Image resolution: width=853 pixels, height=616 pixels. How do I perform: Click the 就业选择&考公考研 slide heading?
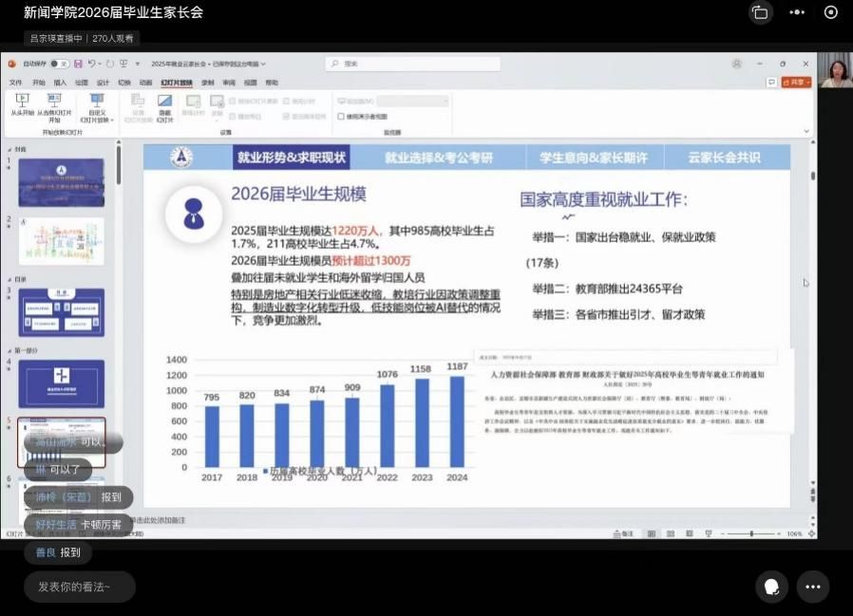(438, 159)
